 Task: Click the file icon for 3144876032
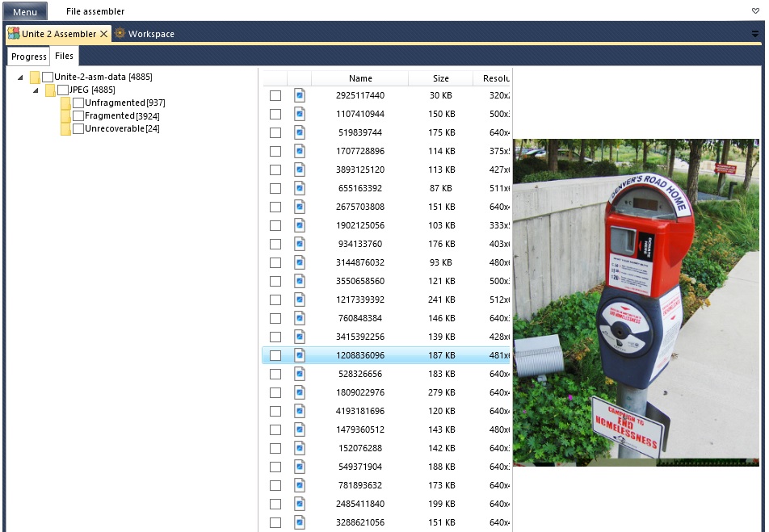click(x=300, y=262)
